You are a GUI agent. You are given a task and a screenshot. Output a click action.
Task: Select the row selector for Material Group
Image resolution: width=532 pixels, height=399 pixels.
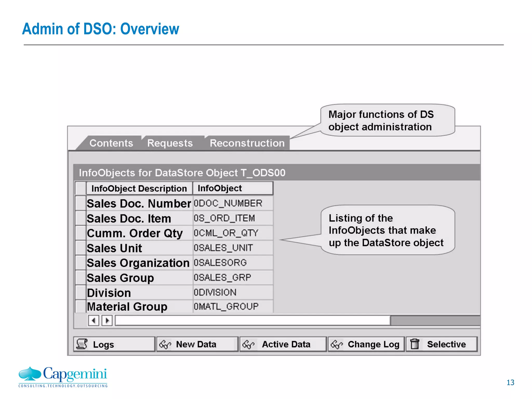pyautogui.click(x=81, y=307)
